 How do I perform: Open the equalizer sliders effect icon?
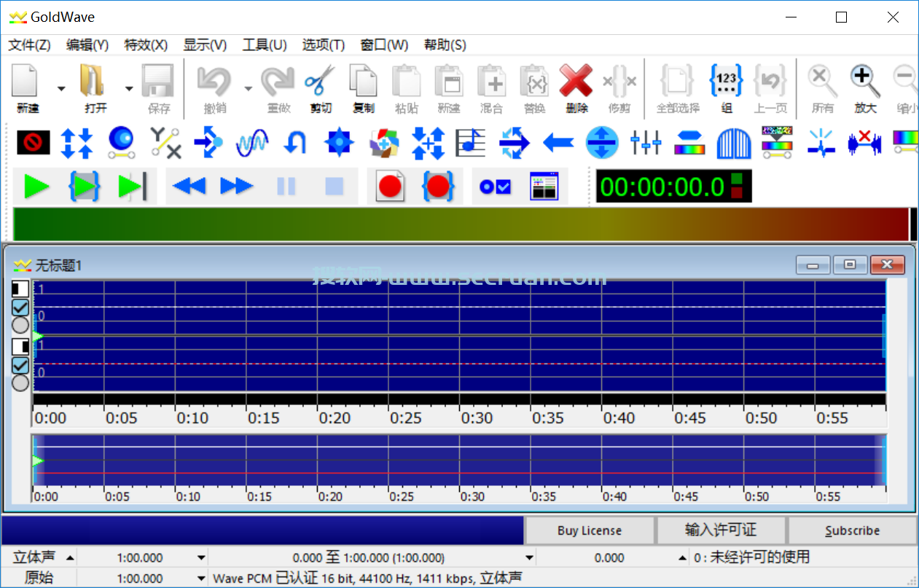pyautogui.click(x=646, y=142)
